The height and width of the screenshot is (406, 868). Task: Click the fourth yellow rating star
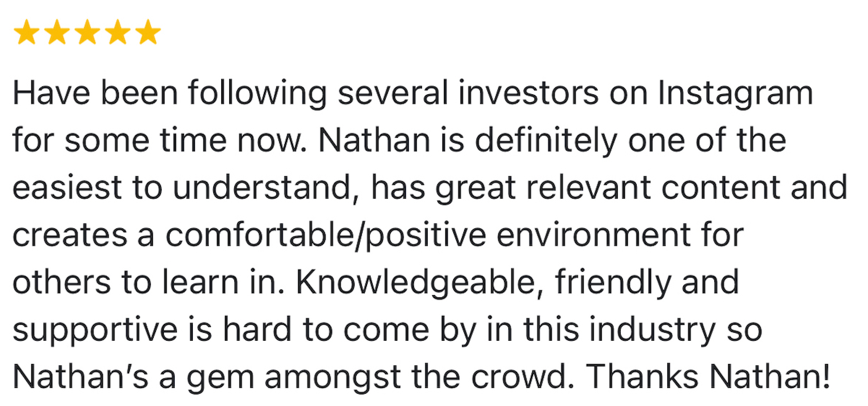tap(117, 32)
